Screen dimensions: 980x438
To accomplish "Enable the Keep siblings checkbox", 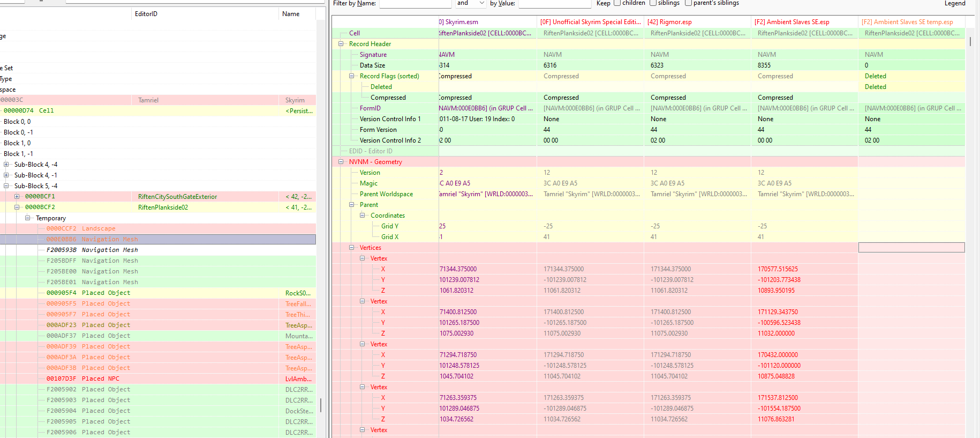I will (653, 3).
